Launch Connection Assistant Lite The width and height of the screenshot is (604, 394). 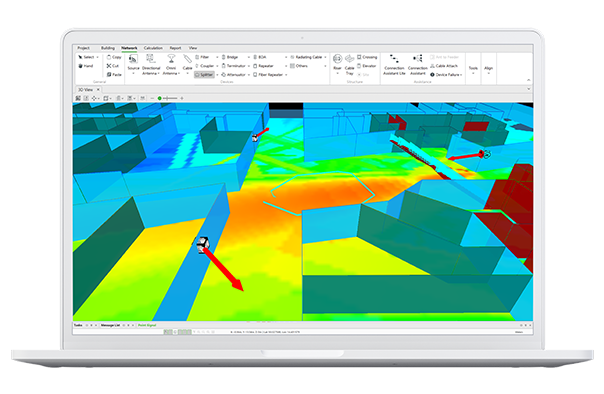click(394, 64)
